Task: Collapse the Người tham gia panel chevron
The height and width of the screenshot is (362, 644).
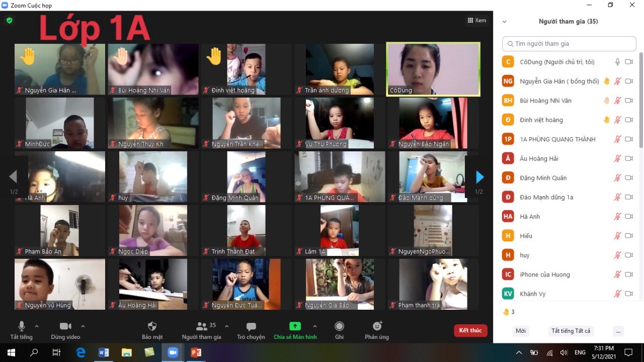Action: pos(505,22)
